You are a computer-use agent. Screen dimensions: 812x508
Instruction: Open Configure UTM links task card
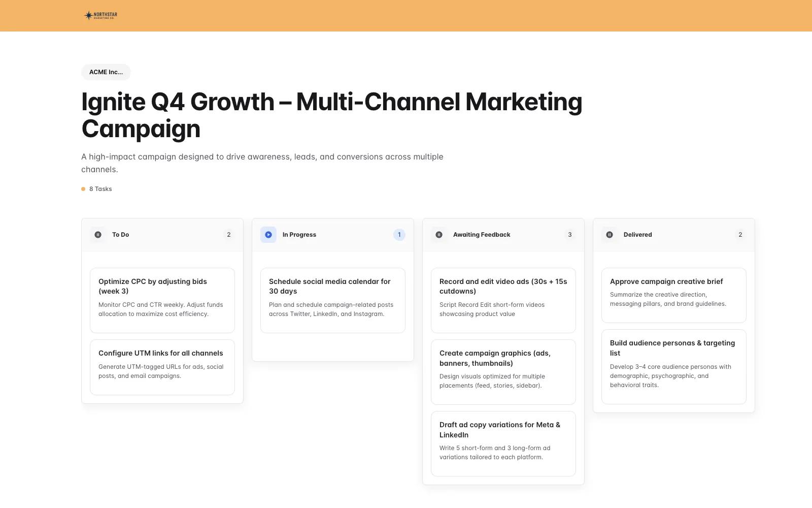pos(162,367)
